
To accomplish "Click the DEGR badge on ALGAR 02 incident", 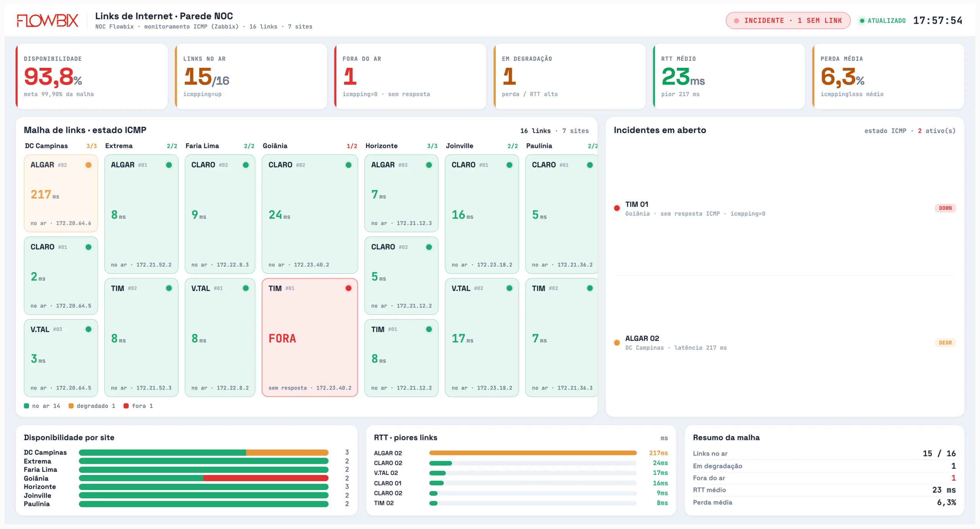I will (945, 343).
